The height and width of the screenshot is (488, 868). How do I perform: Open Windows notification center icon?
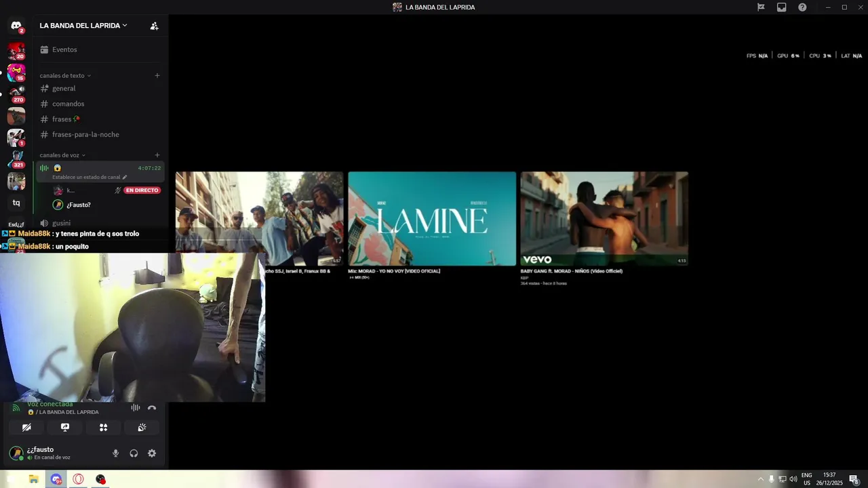coord(854,479)
